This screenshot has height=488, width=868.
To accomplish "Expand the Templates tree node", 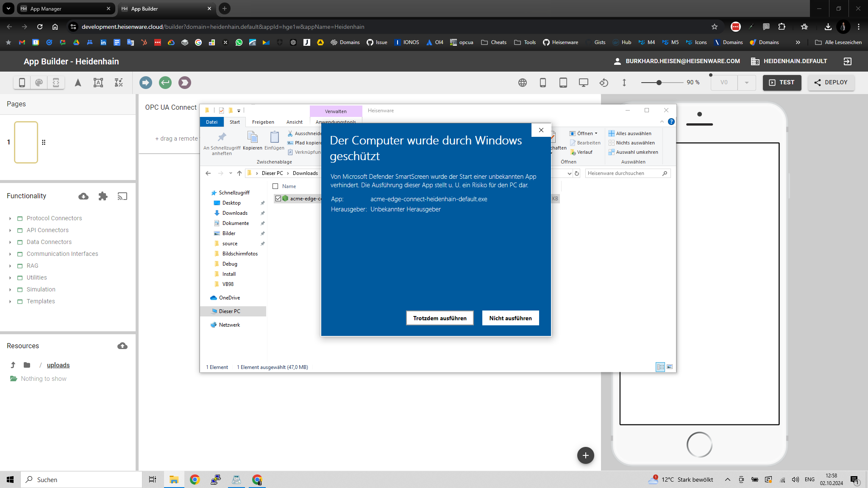I will click(10, 302).
